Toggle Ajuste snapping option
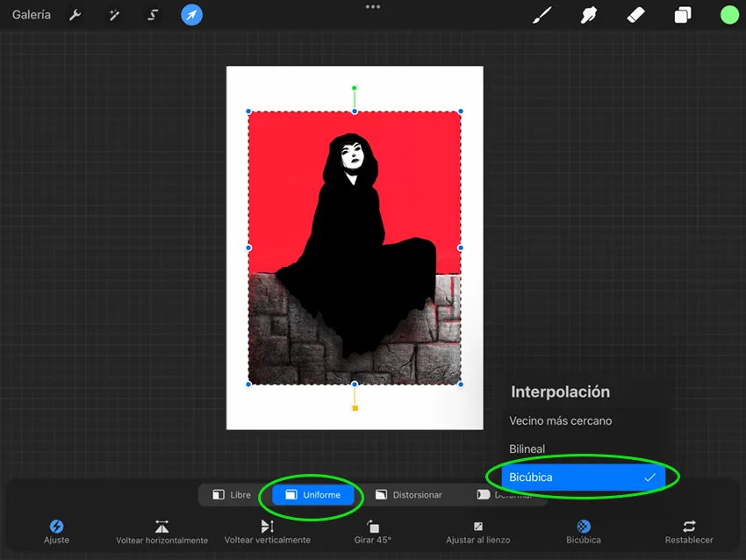Viewport: 746px width, 560px height. (57, 531)
